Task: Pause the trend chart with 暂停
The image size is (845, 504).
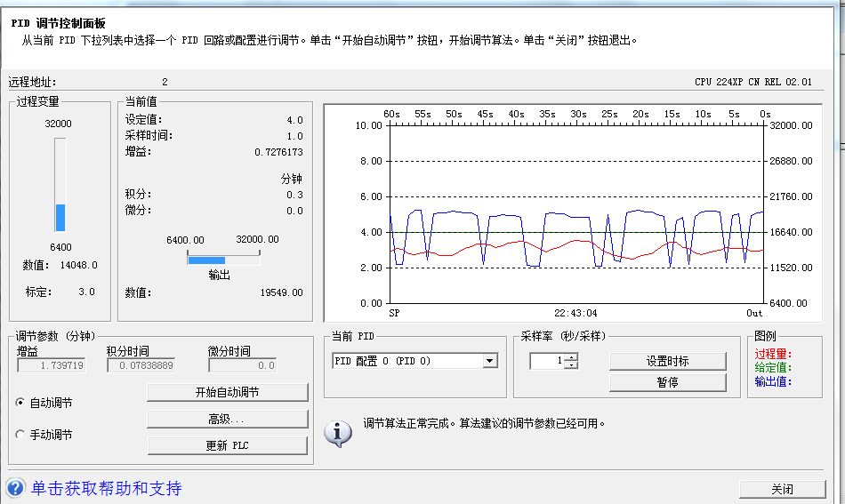Action: point(667,382)
